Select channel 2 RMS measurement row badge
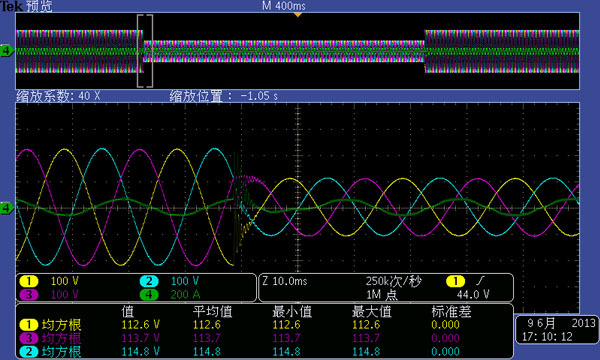The image size is (600, 360). pos(28,352)
